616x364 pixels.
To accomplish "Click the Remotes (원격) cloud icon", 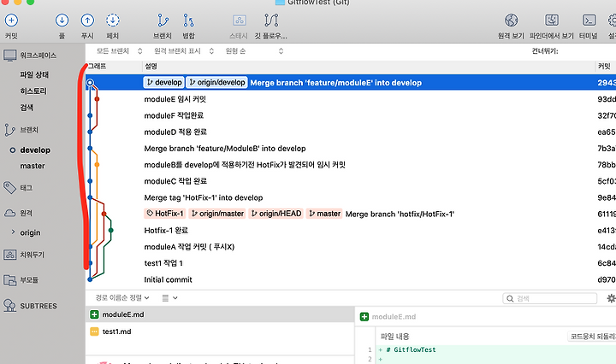I will [x=9, y=213].
